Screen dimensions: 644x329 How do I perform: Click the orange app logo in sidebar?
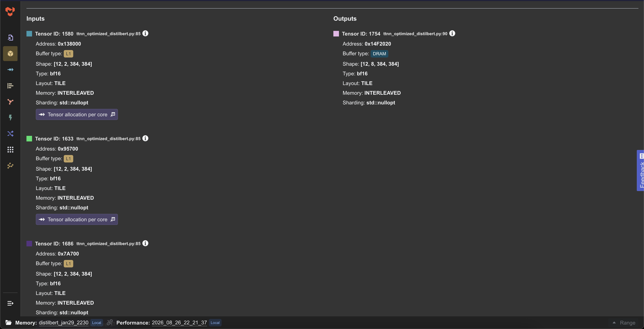pyautogui.click(x=10, y=12)
